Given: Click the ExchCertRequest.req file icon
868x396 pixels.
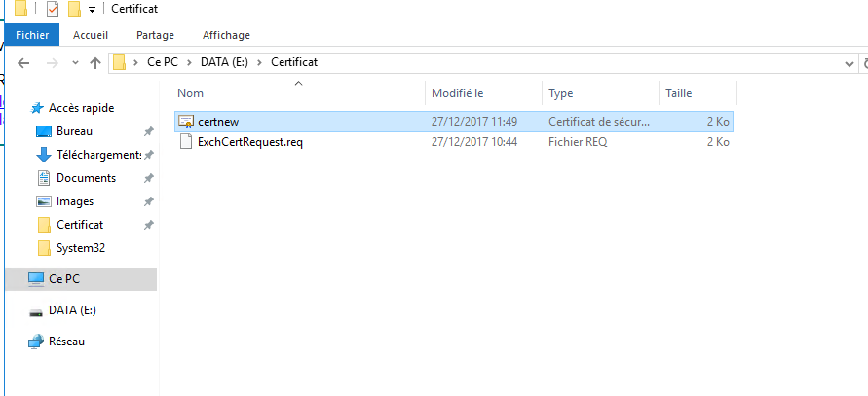Looking at the screenshot, I should pyautogui.click(x=185, y=142).
